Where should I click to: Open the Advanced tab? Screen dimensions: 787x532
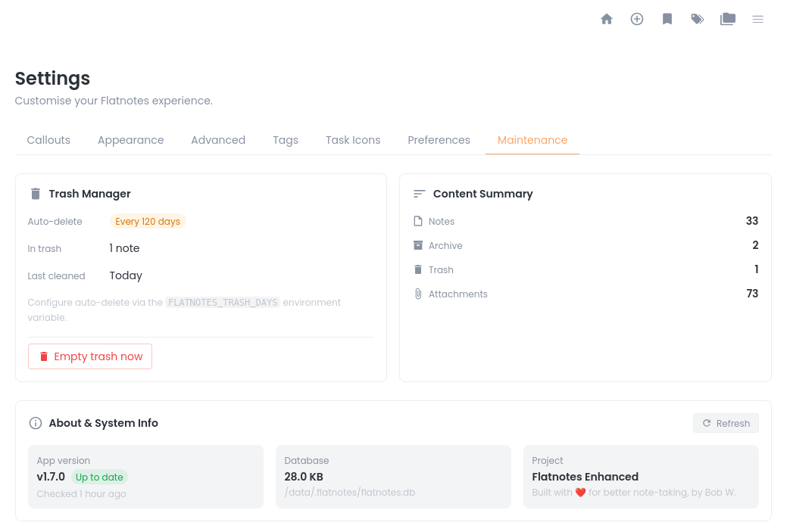click(x=218, y=140)
